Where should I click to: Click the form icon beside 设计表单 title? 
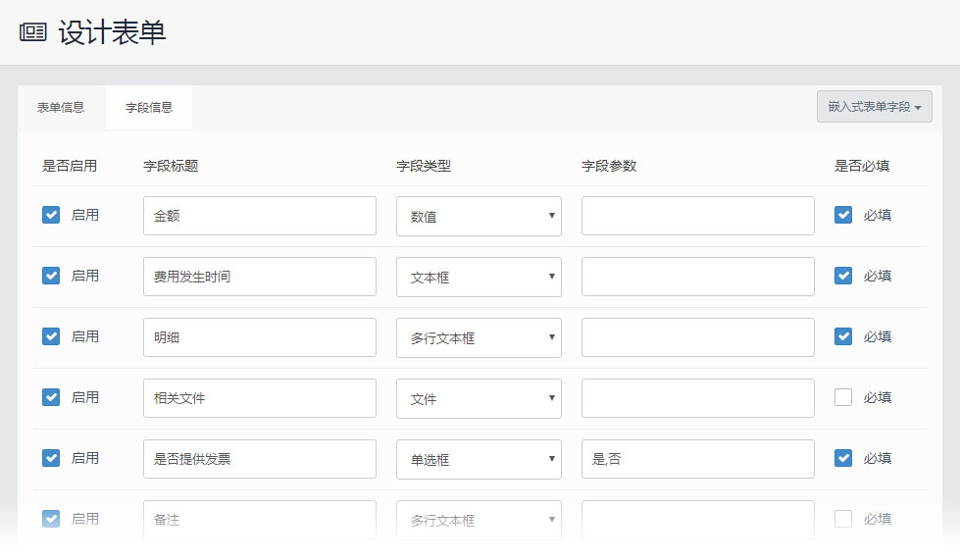33,31
